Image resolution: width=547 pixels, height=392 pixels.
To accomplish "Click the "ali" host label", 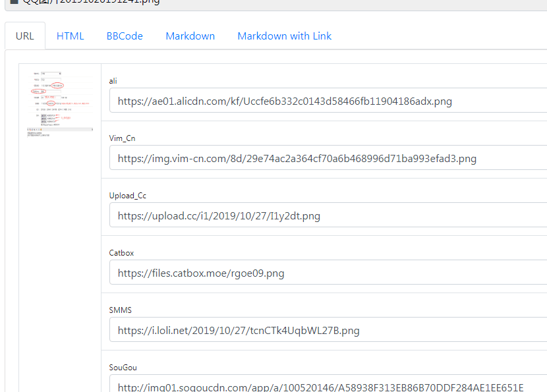I will coord(113,81).
